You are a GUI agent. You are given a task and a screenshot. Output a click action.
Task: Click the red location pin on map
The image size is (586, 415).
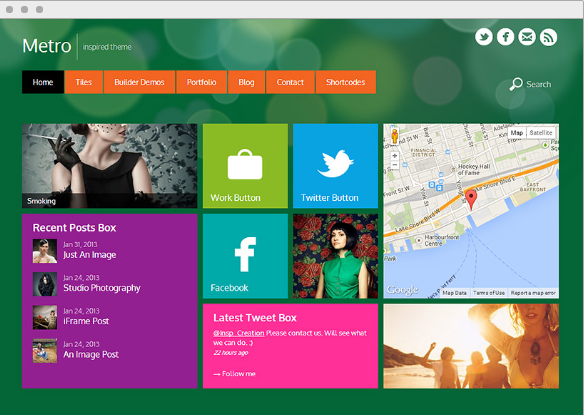pos(471,199)
